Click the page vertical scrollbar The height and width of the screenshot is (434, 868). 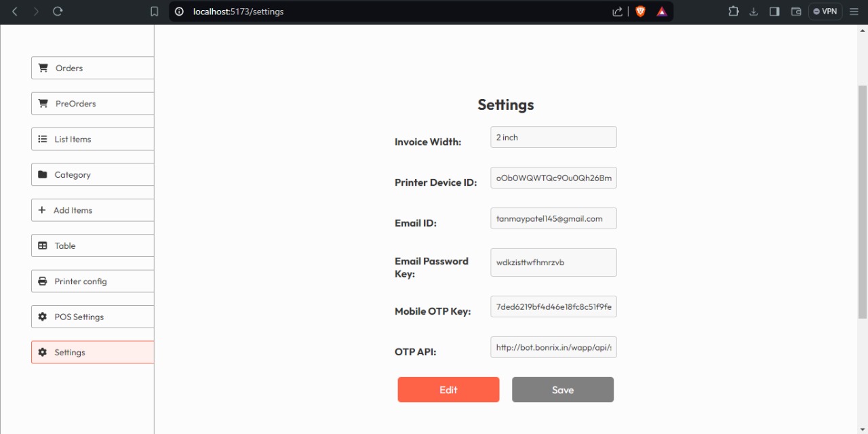tap(863, 202)
